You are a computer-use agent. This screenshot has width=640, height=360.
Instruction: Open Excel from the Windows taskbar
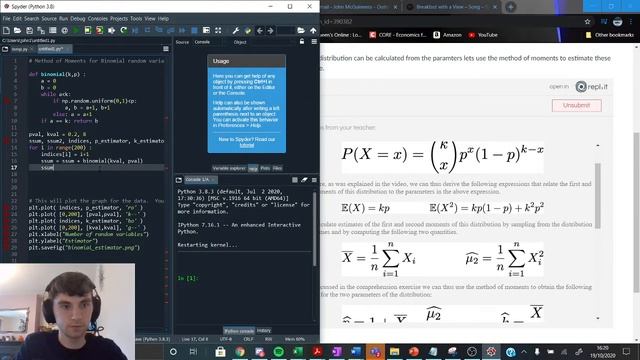[x=298, y=351]
